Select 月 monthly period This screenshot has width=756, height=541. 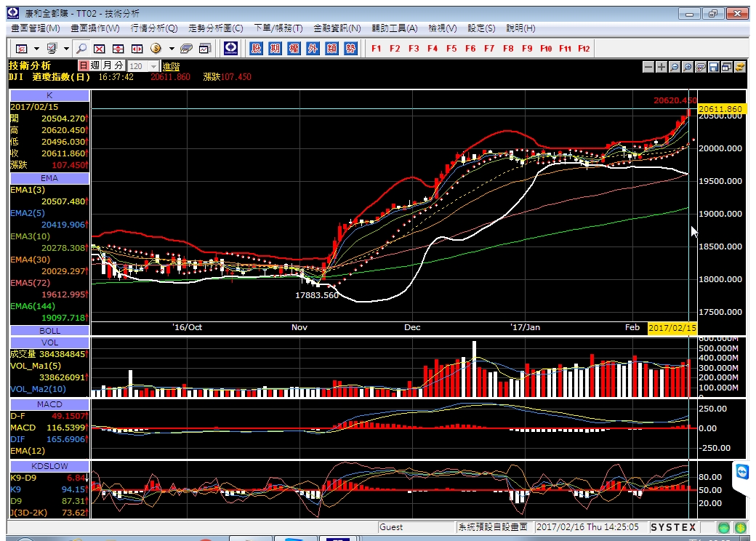pos(107,65)
